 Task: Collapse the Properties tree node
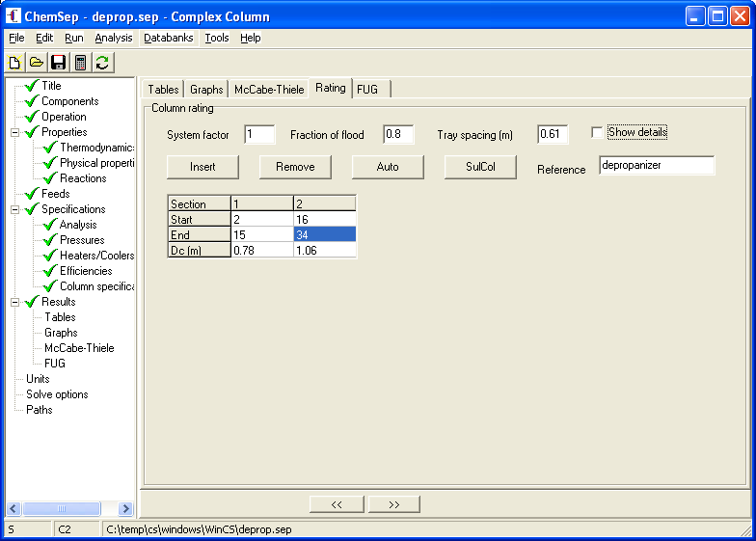(x=15, y=132)
